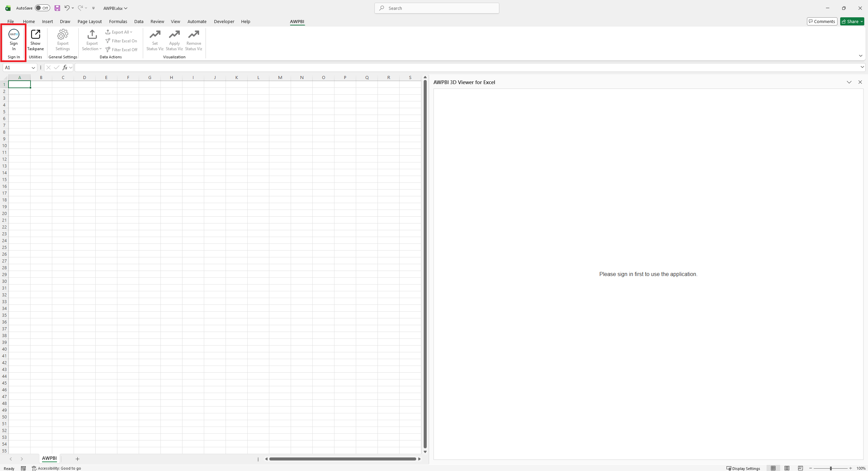Click into the formula bar input

pos(467,67)
